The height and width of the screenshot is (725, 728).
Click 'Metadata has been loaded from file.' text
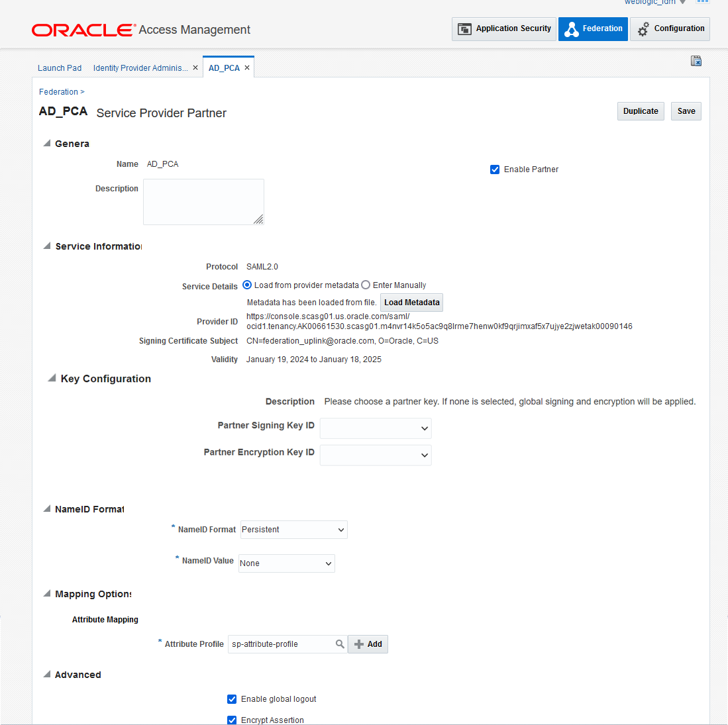pyautogui.click(x=311, y=303)
